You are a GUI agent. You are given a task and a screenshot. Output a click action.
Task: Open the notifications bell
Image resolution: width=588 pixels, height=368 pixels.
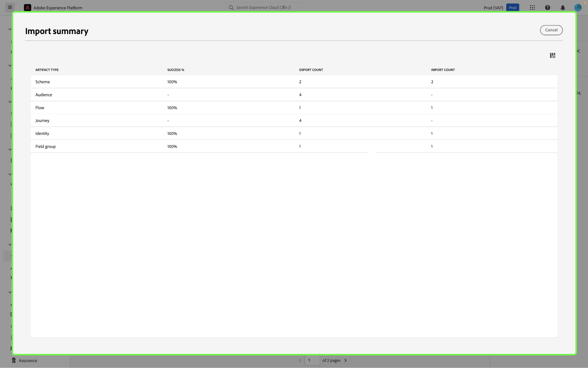tap(563, 8)
